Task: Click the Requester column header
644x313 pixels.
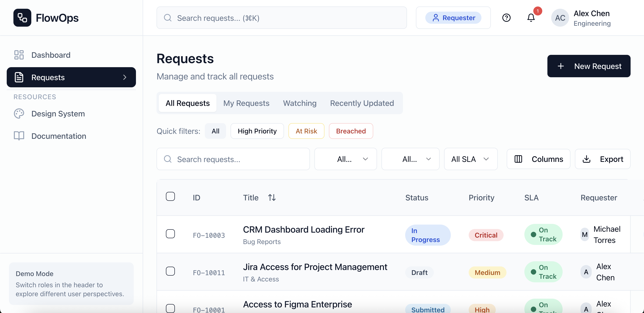Action: pos(599,197)
